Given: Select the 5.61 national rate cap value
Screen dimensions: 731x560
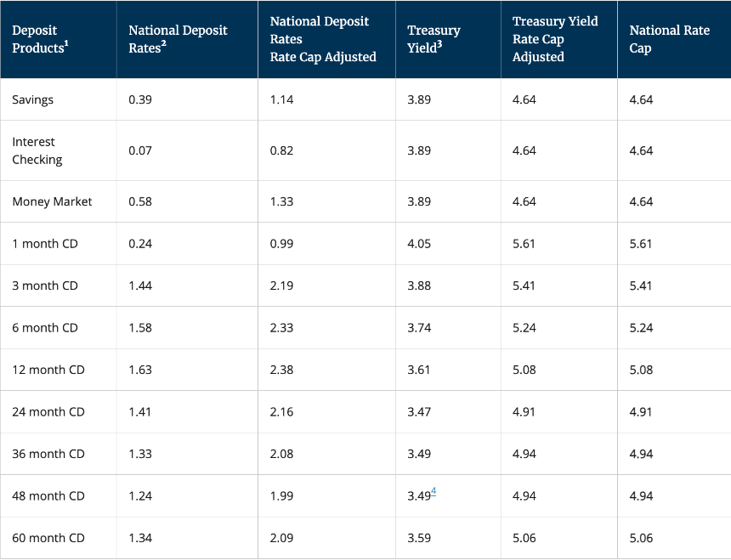Looking at the screenshot, I should pos(641,243).
